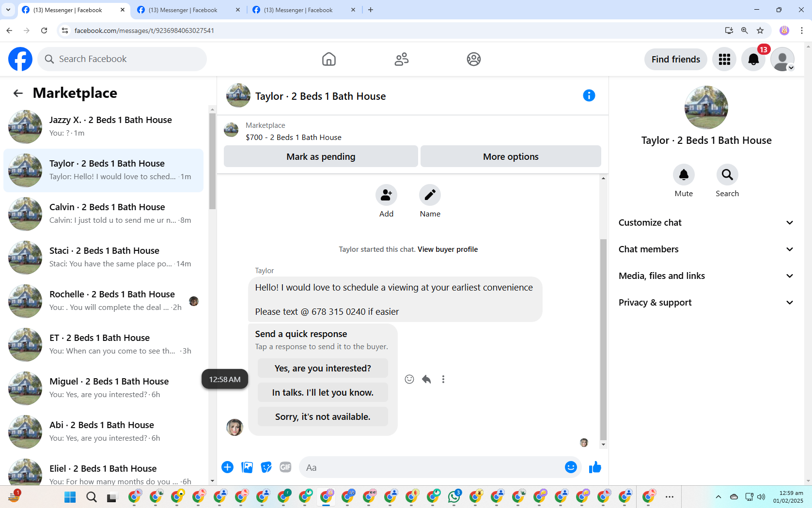Click the Facebook logo icon

click(20, 59)
